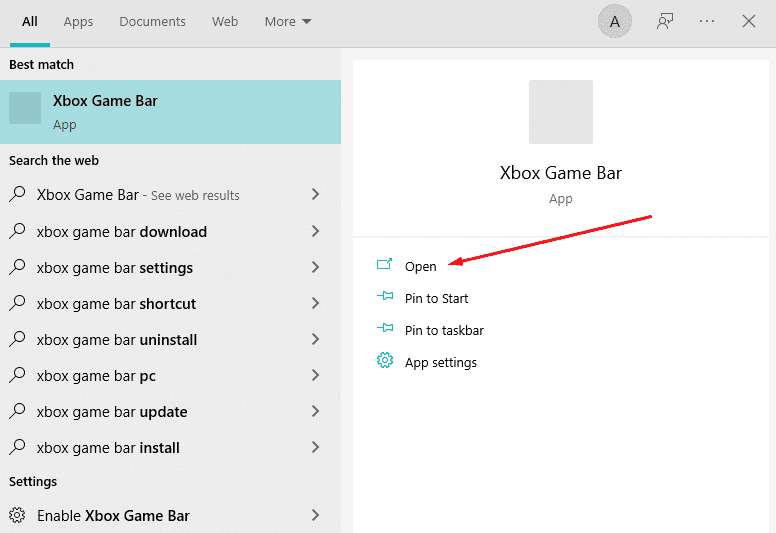Click search icon beside 'xbox game bar update'
Screen dimensions: 776x533
click(x=17, y=411)
